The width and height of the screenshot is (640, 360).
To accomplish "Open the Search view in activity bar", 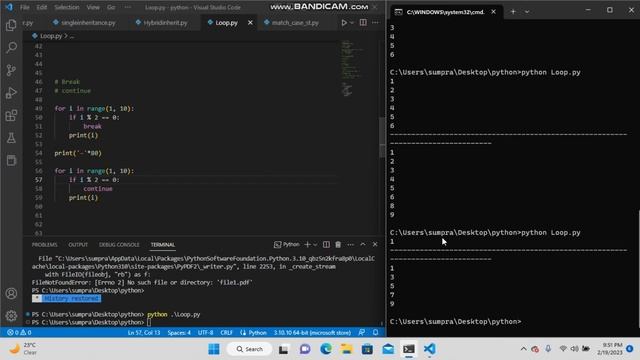I will [11, 47].
